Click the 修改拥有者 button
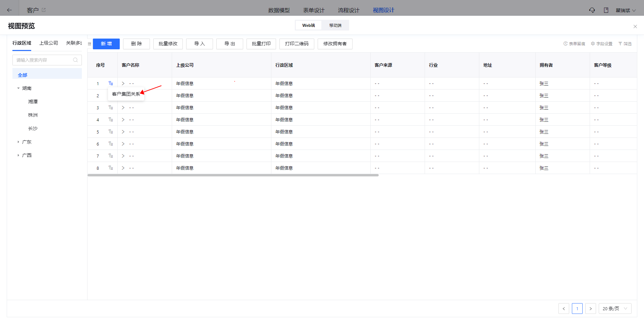 tap(335, 44)
